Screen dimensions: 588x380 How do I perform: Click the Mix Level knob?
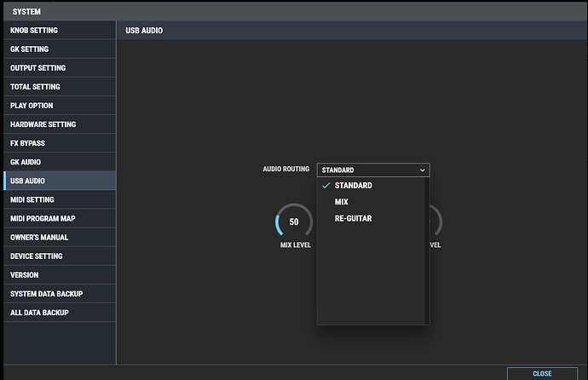pyautogui.click(x=294, y=222)
